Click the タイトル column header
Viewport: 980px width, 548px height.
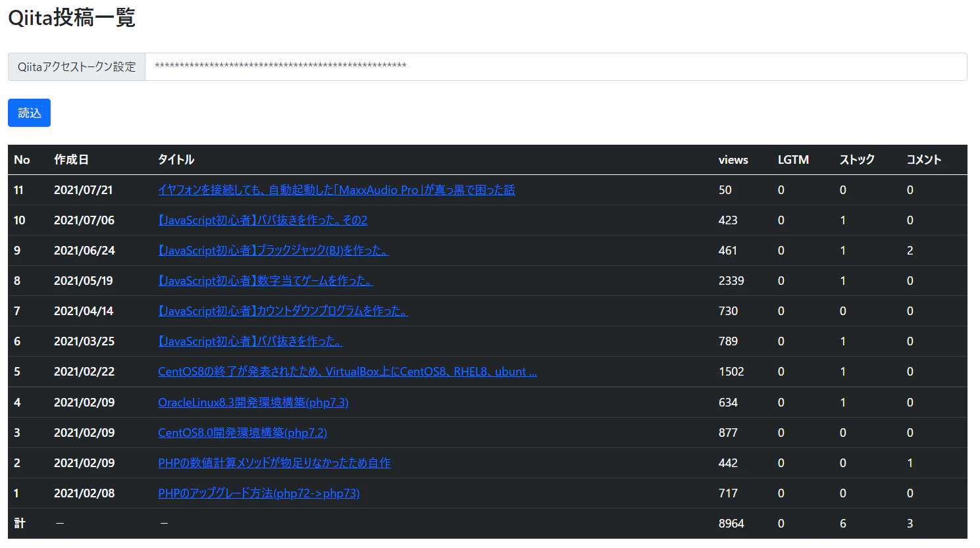[176, 160]
